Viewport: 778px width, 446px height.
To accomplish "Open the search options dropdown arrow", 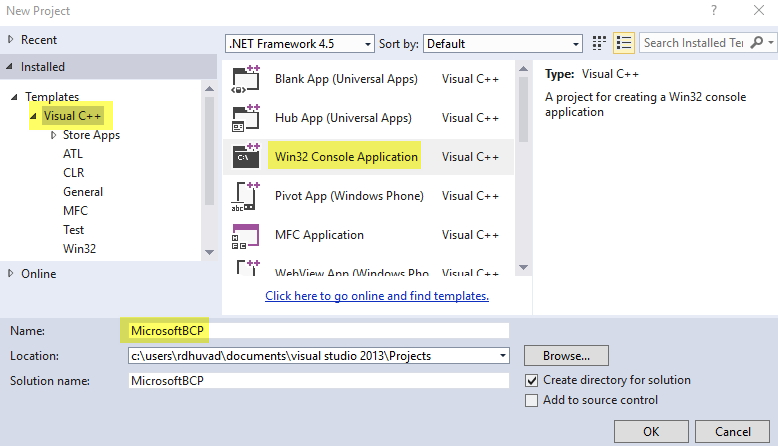I will click(x=771, y=43).
